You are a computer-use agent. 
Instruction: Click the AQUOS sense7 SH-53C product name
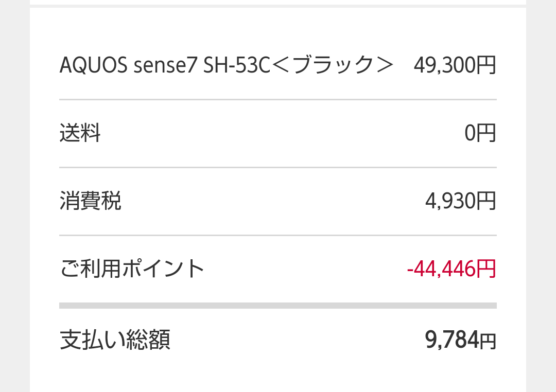165,66
